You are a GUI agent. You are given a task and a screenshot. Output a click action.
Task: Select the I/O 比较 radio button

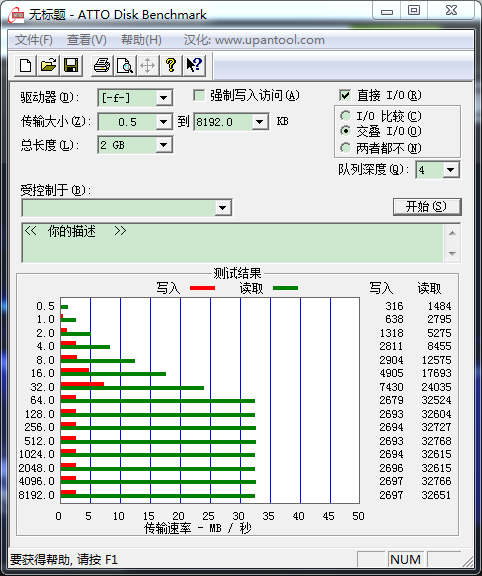pyautogui.click(x=345, y=116)
